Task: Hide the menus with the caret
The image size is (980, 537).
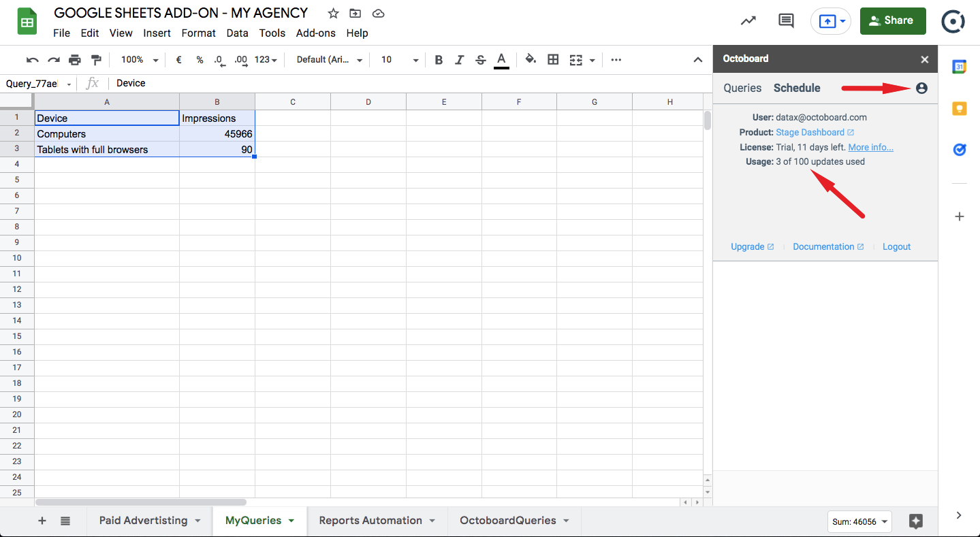Action: pos(698,60)
